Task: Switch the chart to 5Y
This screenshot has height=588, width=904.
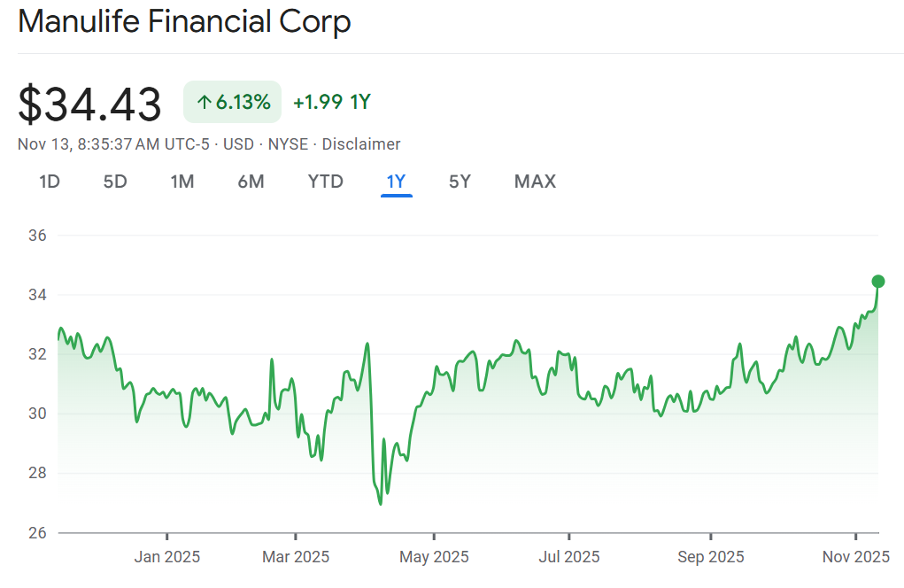Action: point(460,182)
